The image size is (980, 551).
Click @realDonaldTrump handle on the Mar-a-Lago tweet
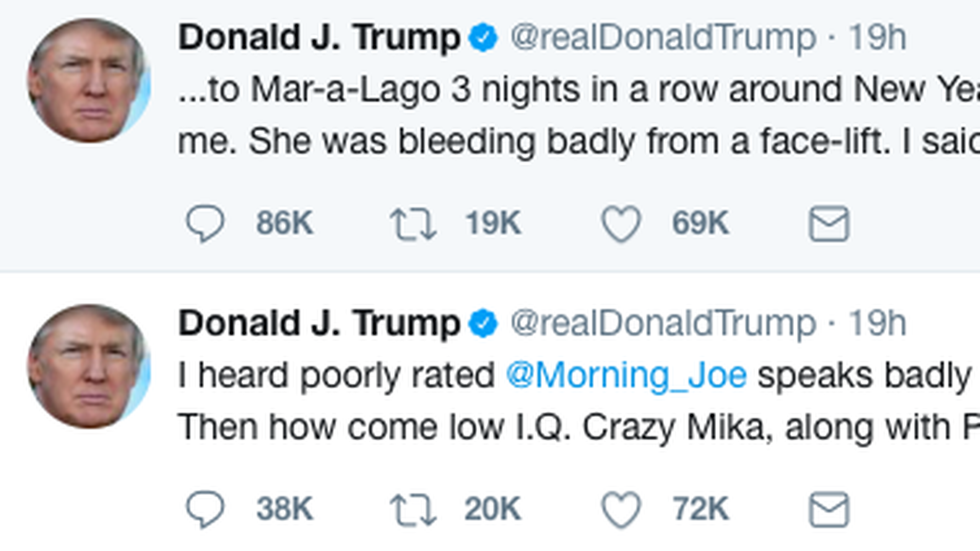(663, 38)
